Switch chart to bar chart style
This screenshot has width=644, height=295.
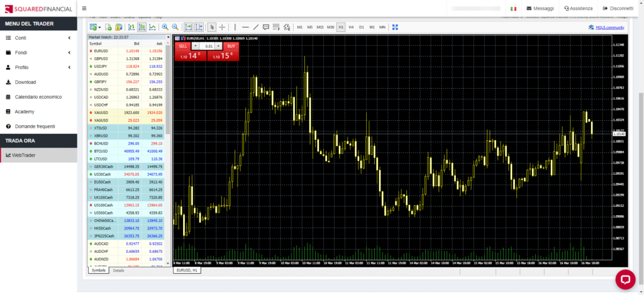(x=132, y=27)
